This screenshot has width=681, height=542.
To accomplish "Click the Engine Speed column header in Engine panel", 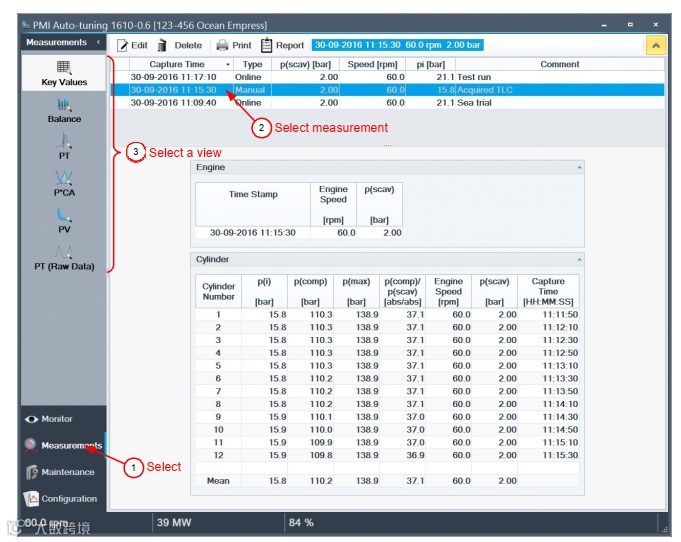I will pyautogui.click(x=333, y=204).
